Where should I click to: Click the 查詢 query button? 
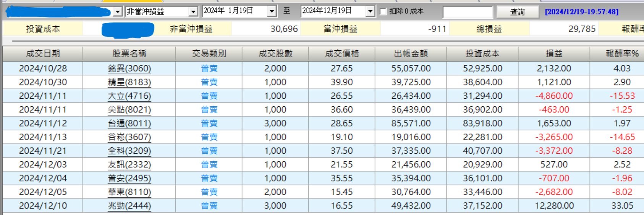(x=518, y=12)
